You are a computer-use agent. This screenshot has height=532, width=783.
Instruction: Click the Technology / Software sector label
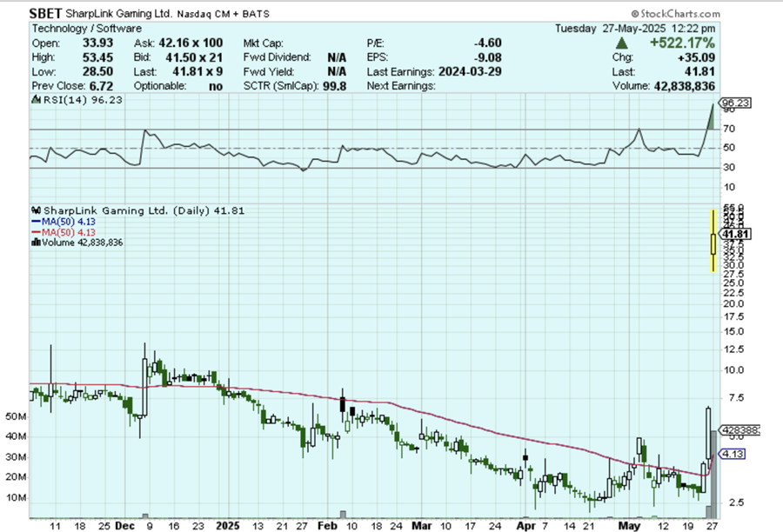87,29
